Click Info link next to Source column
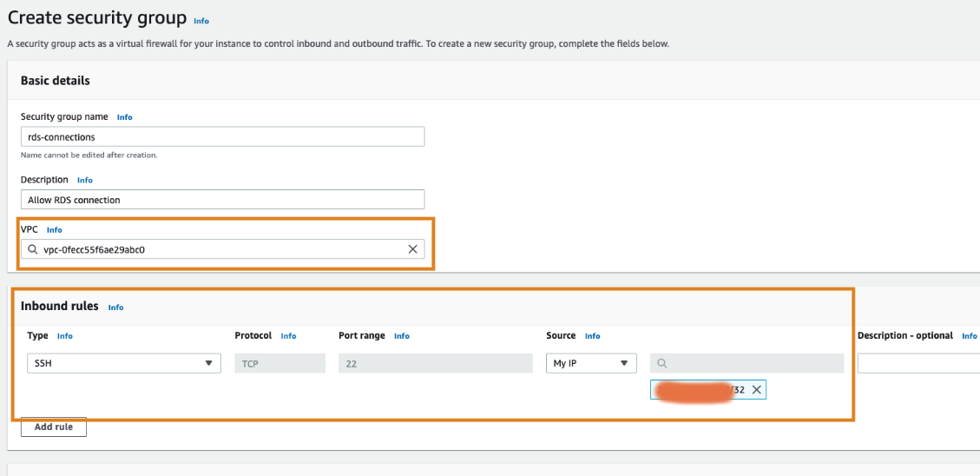This screenshot has height=476, width=980. point(592,336)
